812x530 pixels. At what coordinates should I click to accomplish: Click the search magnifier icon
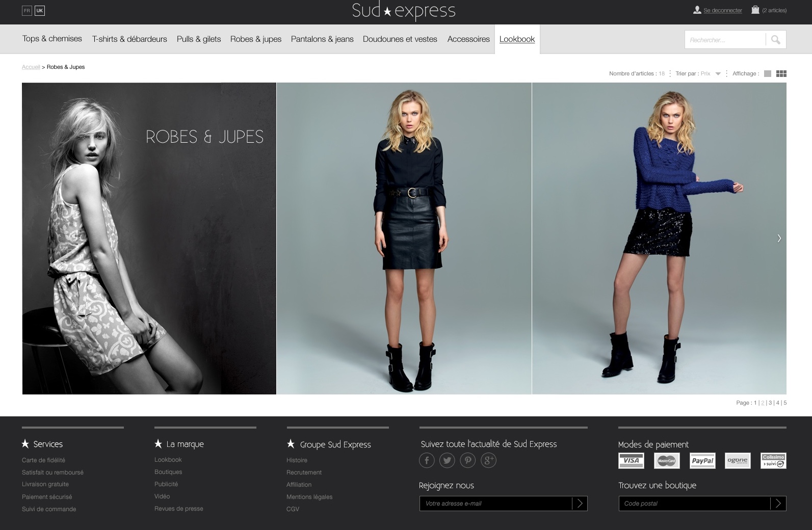click(775, 40)
